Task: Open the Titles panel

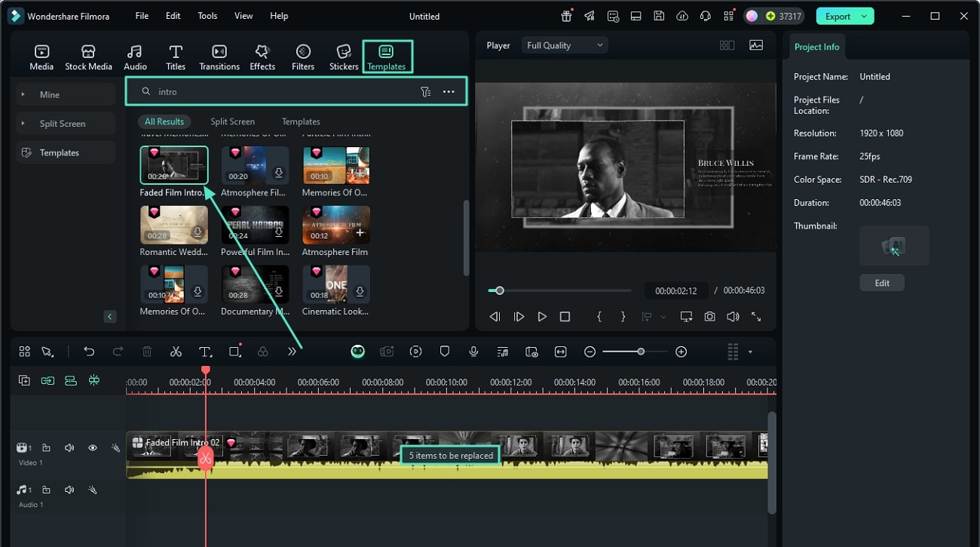Action: pos(176,57)
